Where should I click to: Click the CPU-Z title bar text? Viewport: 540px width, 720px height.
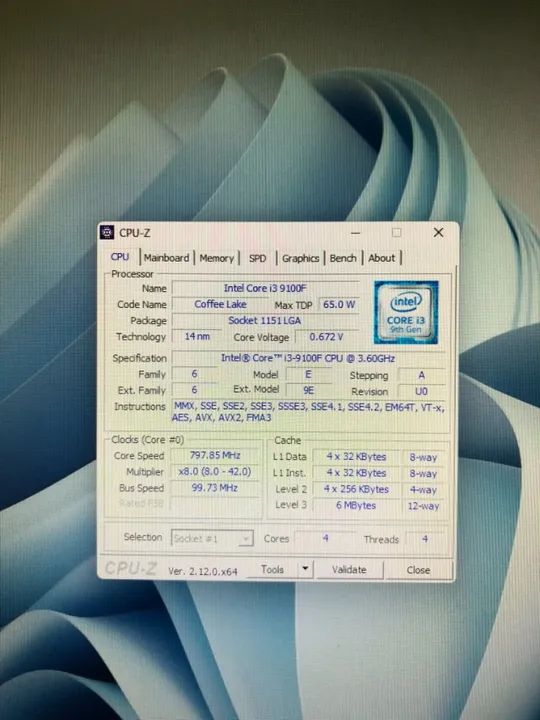coord(135,233)
